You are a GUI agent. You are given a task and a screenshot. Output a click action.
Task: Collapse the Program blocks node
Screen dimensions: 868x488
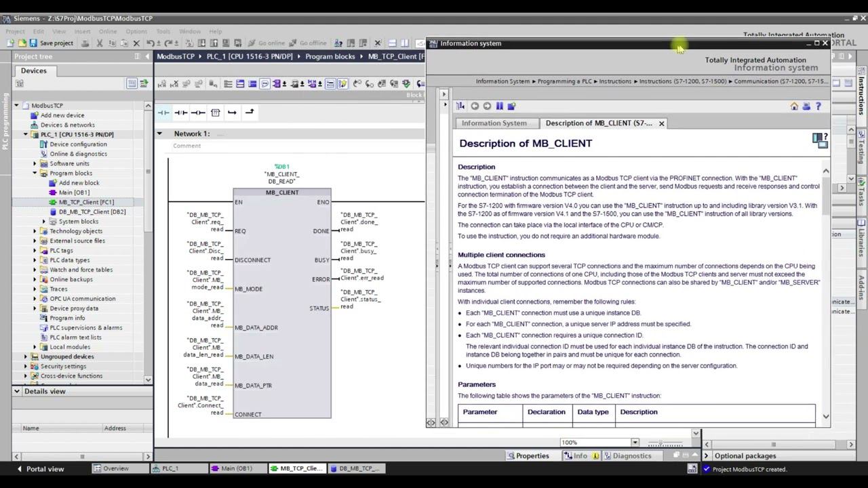tap(35, 173)
